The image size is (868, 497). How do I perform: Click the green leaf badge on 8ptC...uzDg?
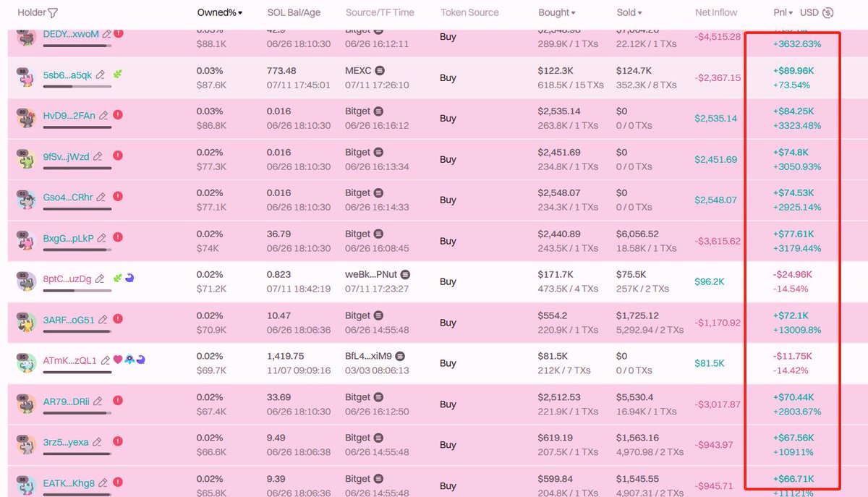119,279
